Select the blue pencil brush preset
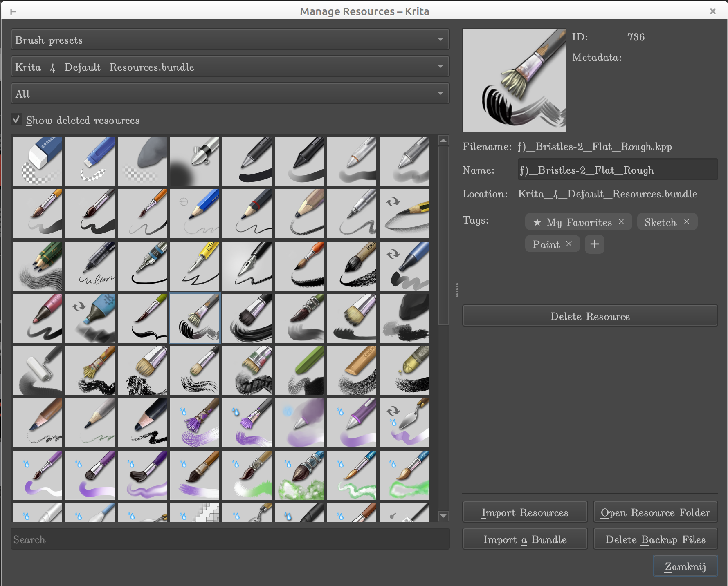Image resolution: width=728 pixels, height=586 pixels. pyautogui.click(x=195, y=214)
